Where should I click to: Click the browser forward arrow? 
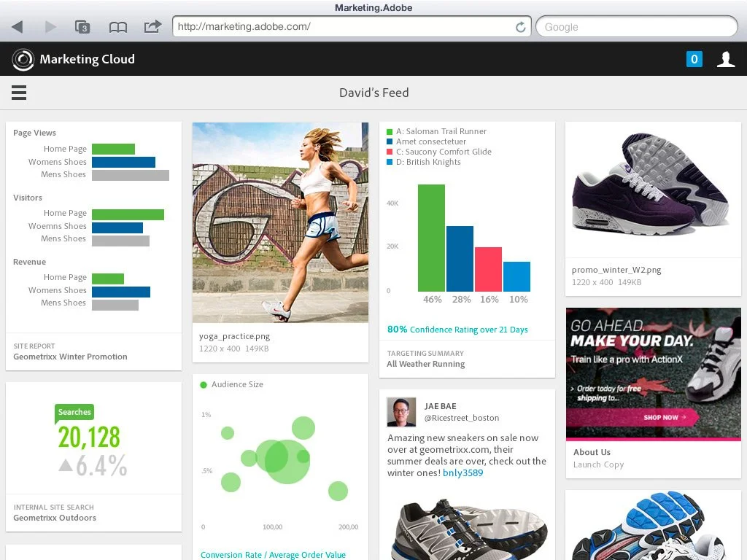50,27
